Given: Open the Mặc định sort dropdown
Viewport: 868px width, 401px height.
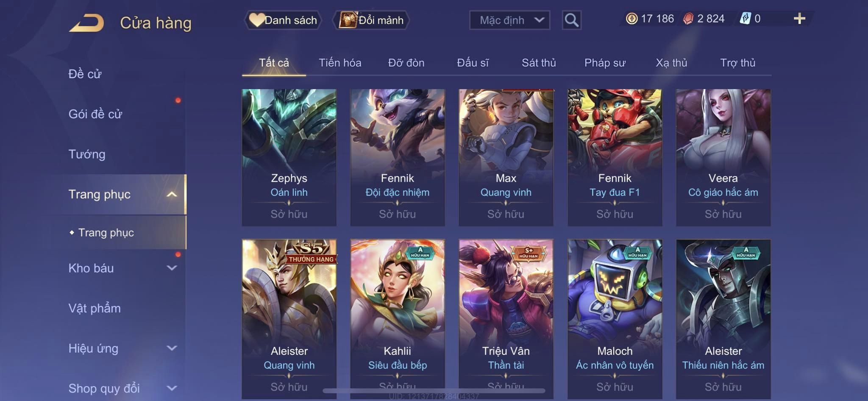Looking at the screenshot, I should [x=509, y=20].
